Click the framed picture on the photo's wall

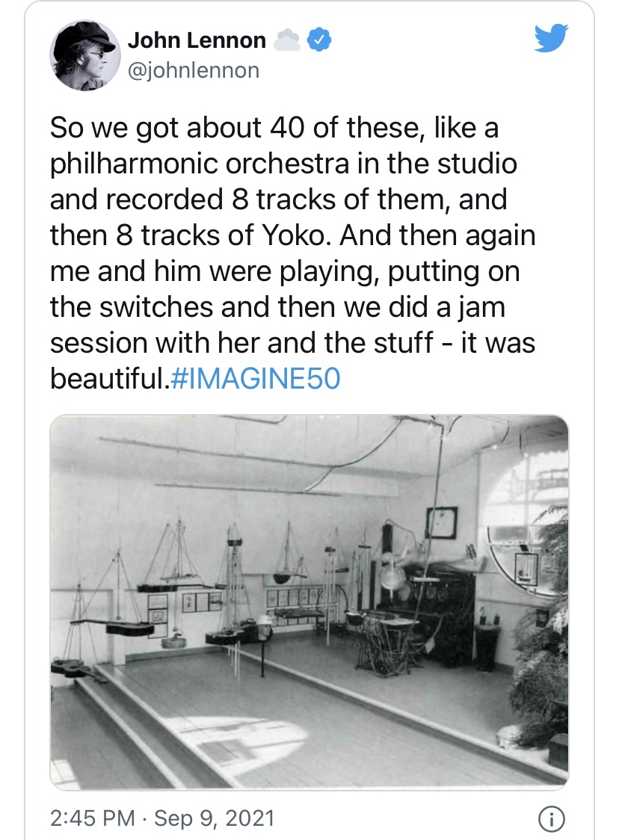442,522
